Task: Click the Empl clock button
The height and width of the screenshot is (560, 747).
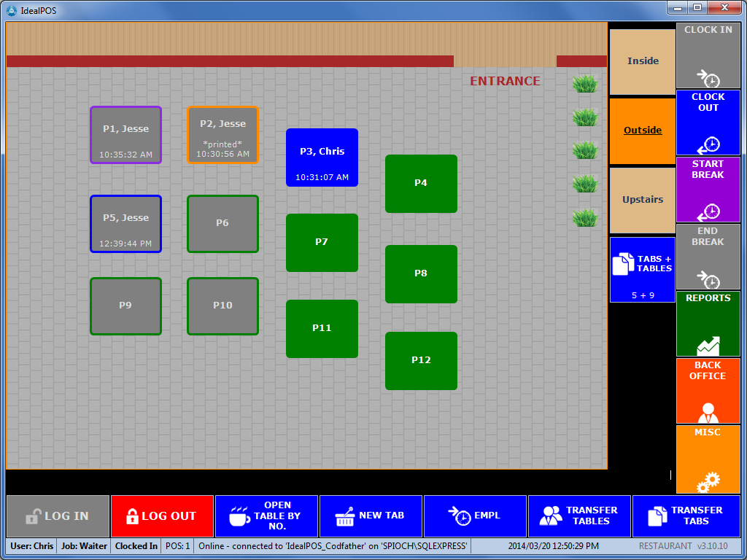Action: [475, 516]
